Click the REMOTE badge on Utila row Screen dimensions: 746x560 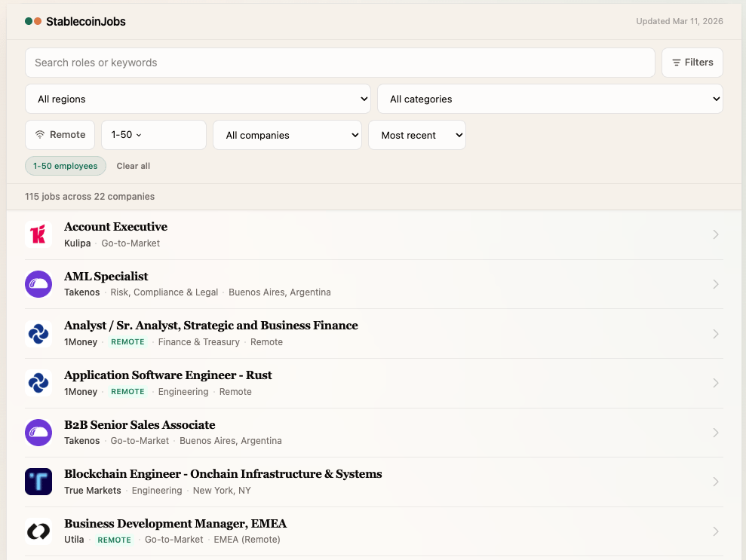point(114,540)
